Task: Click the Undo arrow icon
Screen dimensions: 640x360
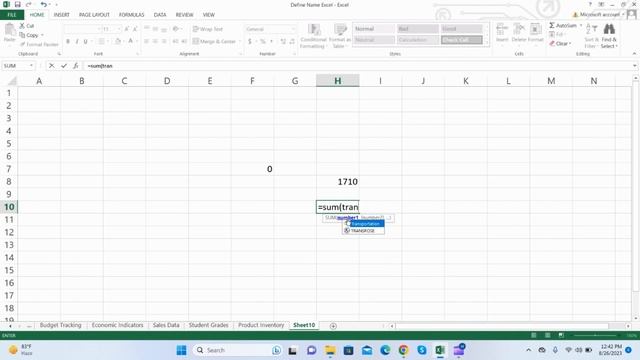Action: pos(43,4)
